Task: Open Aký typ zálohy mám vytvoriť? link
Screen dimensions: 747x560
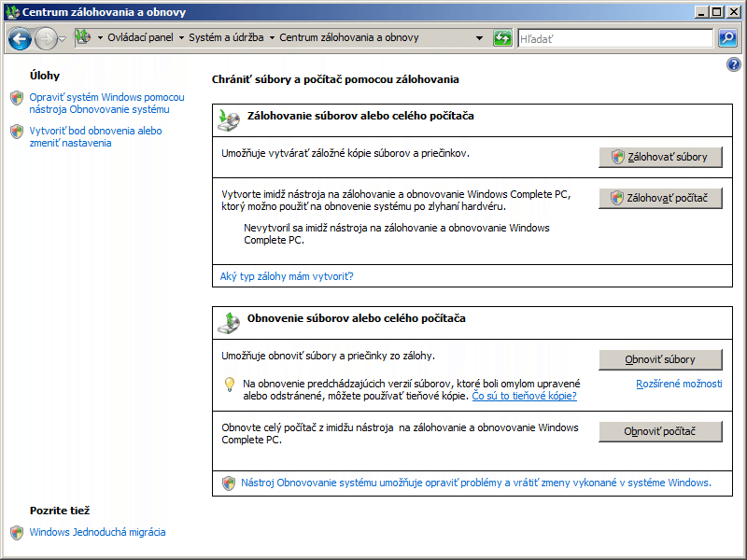Action: (x=287, y=276)
